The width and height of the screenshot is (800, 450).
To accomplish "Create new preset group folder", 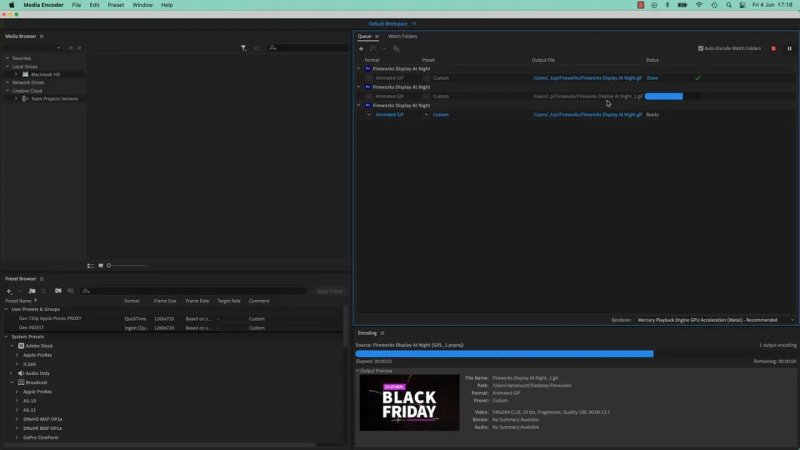I will point(32,291).
